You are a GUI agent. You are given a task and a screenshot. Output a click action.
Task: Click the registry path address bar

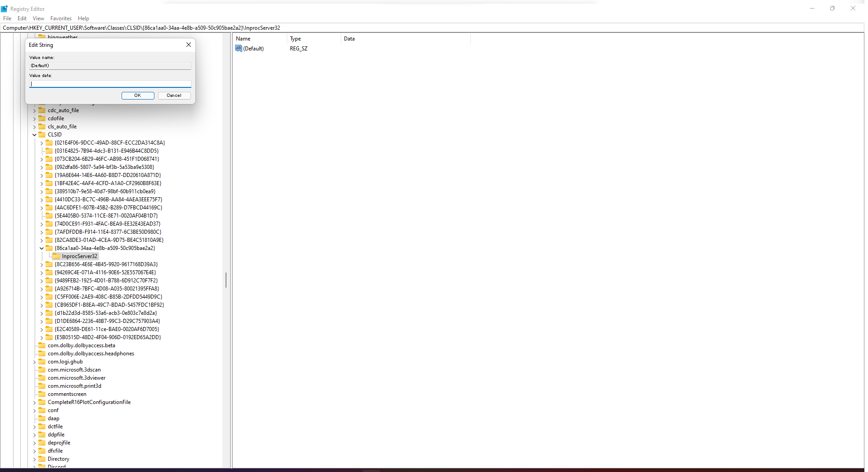point(432,28)
